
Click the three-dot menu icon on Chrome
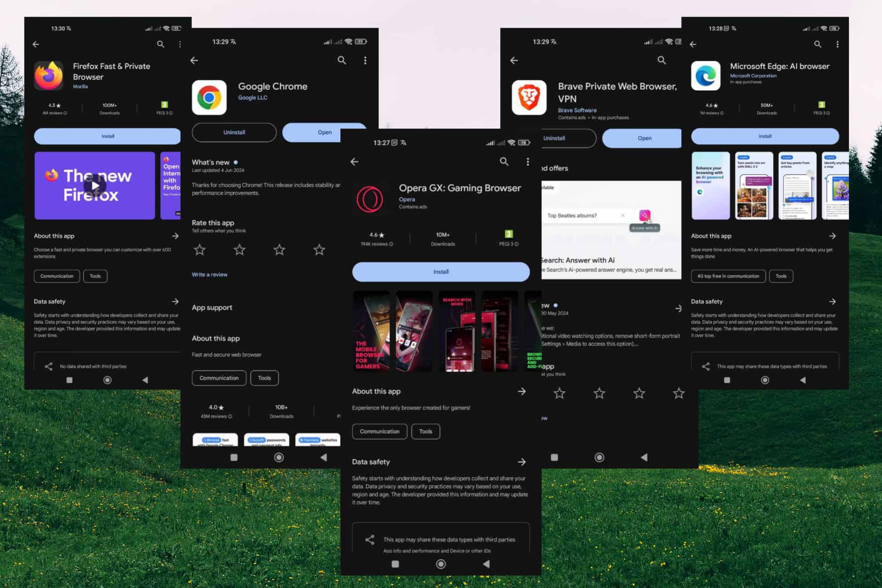(366, 60)
